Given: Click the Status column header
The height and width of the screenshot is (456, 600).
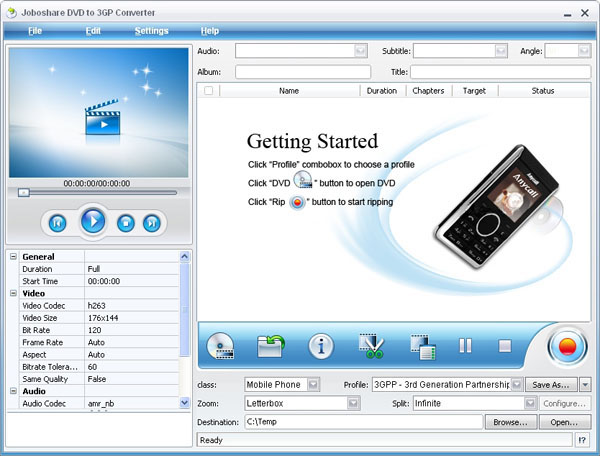Looking at the screenshot, I should (x=543, y=91).
